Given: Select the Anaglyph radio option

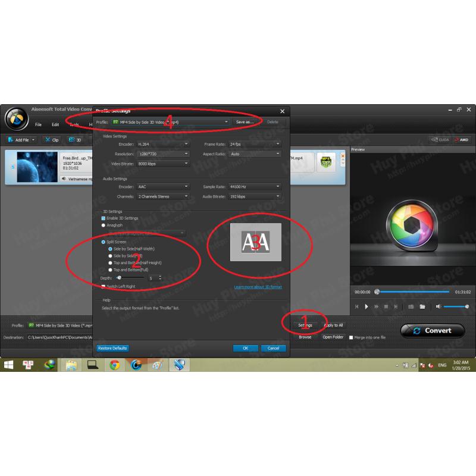Looking at the screenshot, I should click(103, 226).
